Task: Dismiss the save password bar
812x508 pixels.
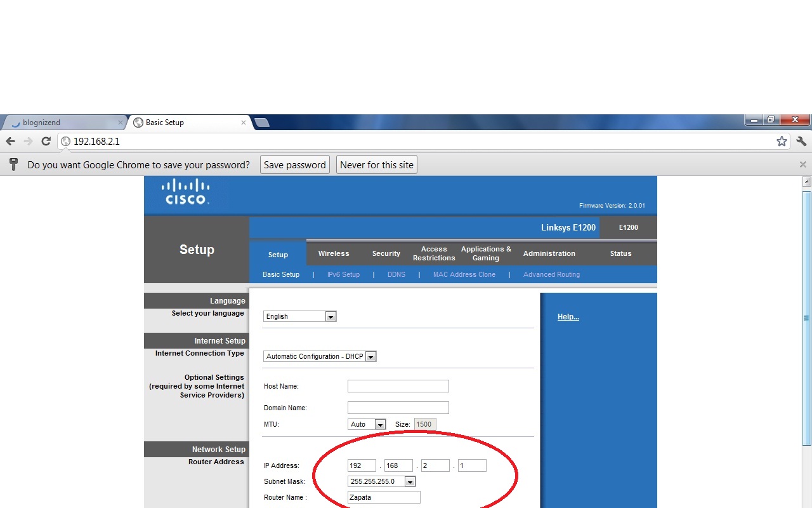Action: point(802,164)
